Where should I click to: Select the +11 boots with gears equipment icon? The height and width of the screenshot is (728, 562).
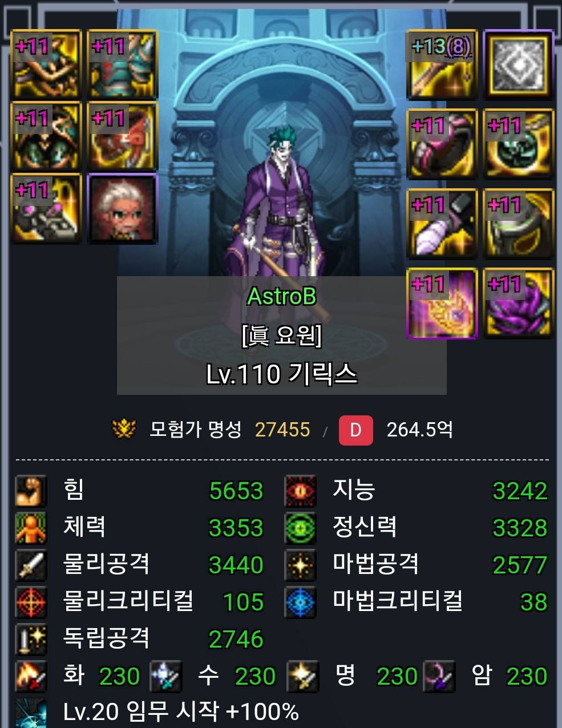point(46,209)
